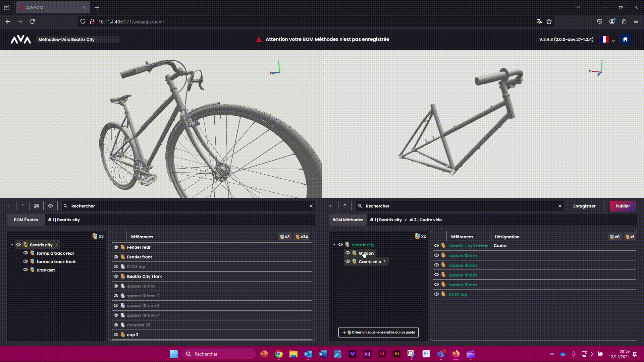Image resolution: width=644 pixels, height=362 pixels.
Task: Click breadcrumb #1 | Beatrix city in Méthodes
Action: pos(386,220)
